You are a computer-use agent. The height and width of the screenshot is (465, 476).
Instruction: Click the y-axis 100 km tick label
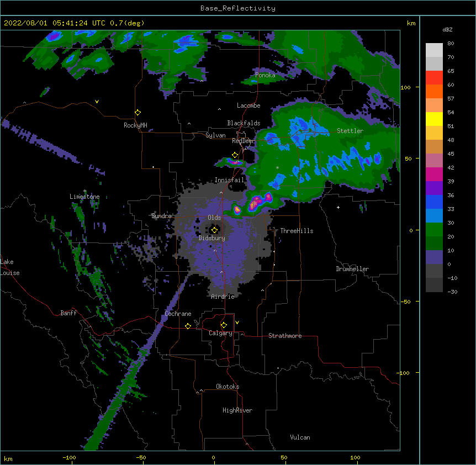click(405, 87)
